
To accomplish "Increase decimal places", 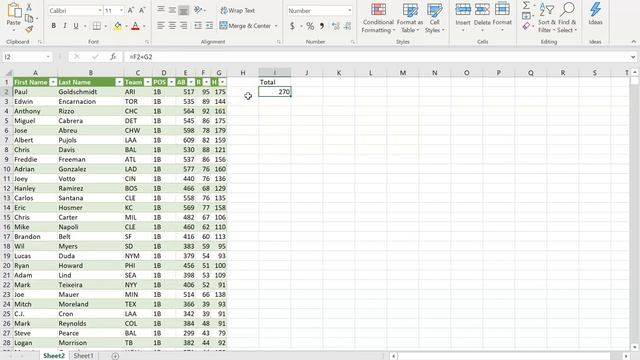I will [x=336, y=26].
